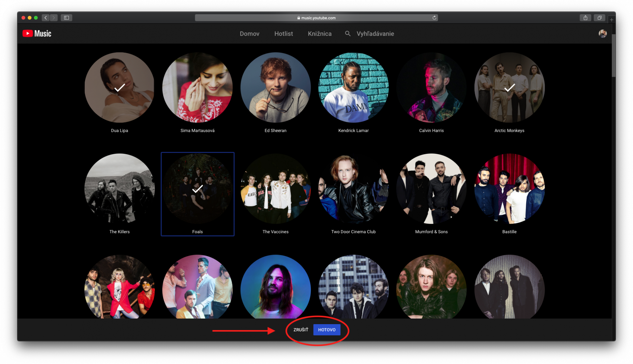This screenshot has width=633, height=364.
Task: Click the Two Door Cinema Club label
Action: pos(353,232)
